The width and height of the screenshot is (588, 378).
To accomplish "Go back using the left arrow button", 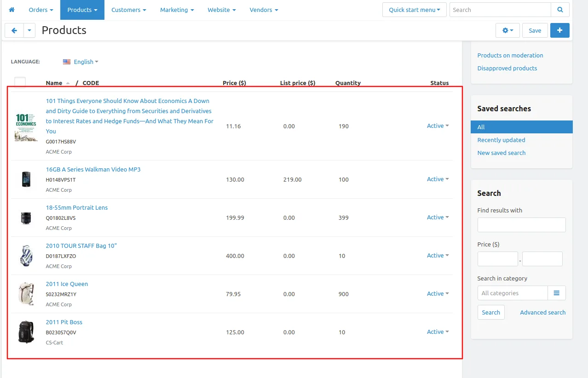I will click(x=14, y=30).
